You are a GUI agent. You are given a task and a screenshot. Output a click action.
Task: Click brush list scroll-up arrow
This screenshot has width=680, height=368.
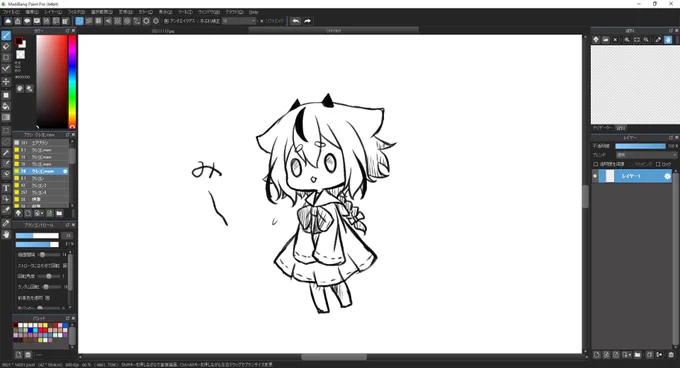pyautogui.click(x=72, y=141)
